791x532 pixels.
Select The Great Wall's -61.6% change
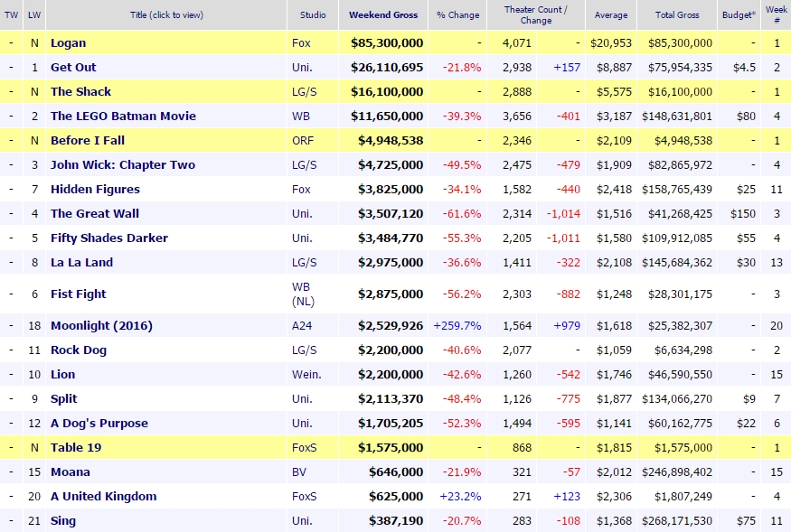pos(462,213)
